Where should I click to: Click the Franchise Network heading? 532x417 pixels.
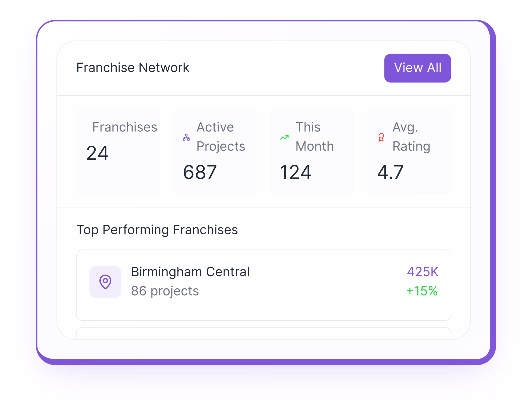133,68
